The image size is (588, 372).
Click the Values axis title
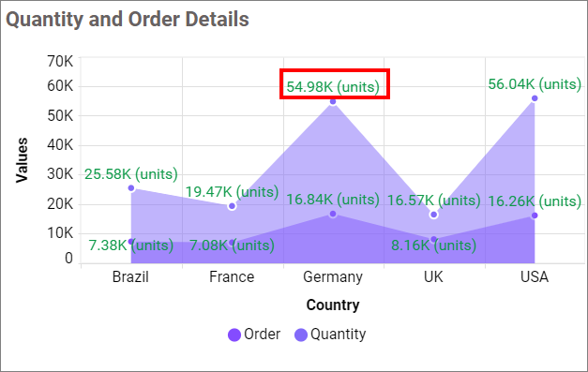[x=22, y=160]
